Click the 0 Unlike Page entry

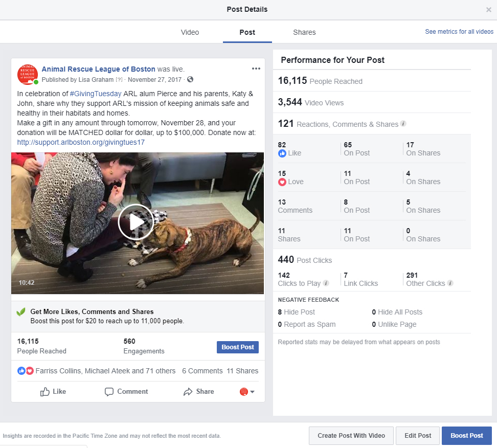pyautogui.click(x=394, y=324)
